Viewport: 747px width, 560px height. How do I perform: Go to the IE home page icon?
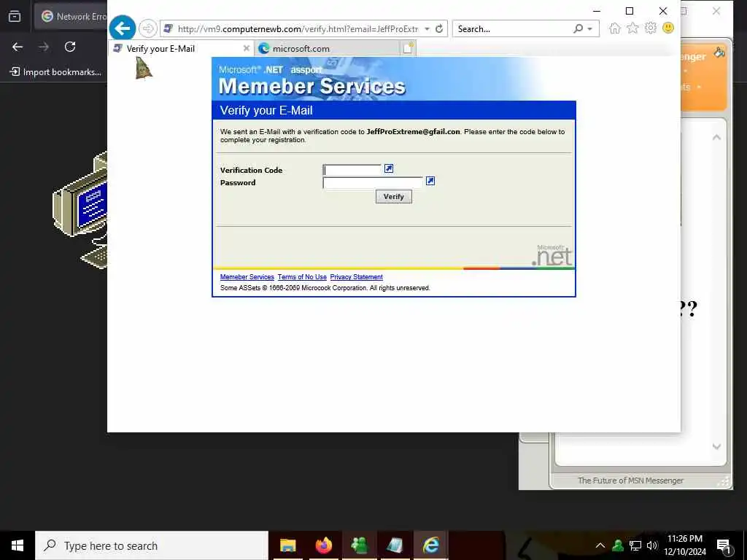614,28
